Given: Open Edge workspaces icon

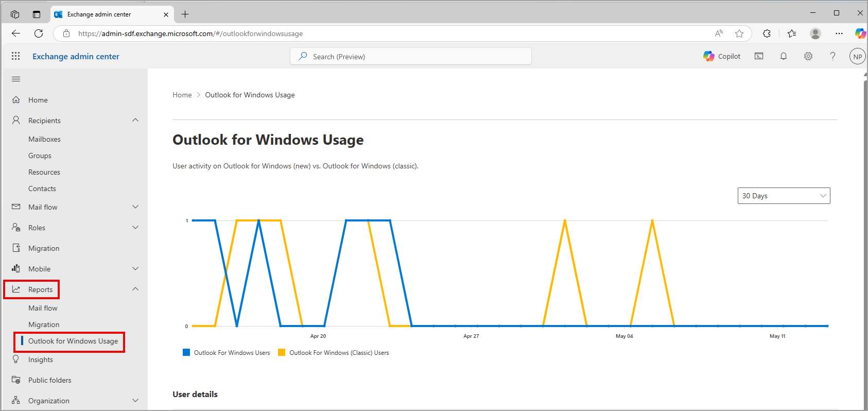Looking at the screenshot, I should click(x=15, y=14).
